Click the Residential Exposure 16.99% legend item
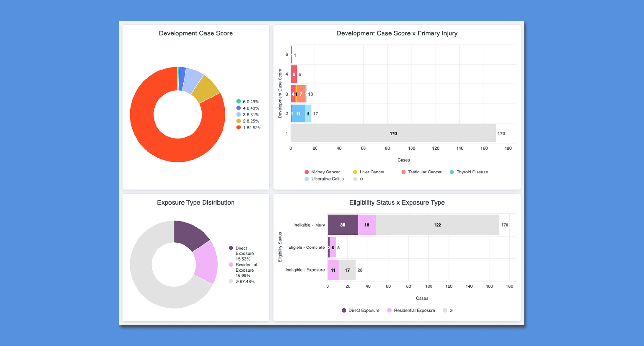The width and height of the screenshot is (644, 346). click(243, 270)
